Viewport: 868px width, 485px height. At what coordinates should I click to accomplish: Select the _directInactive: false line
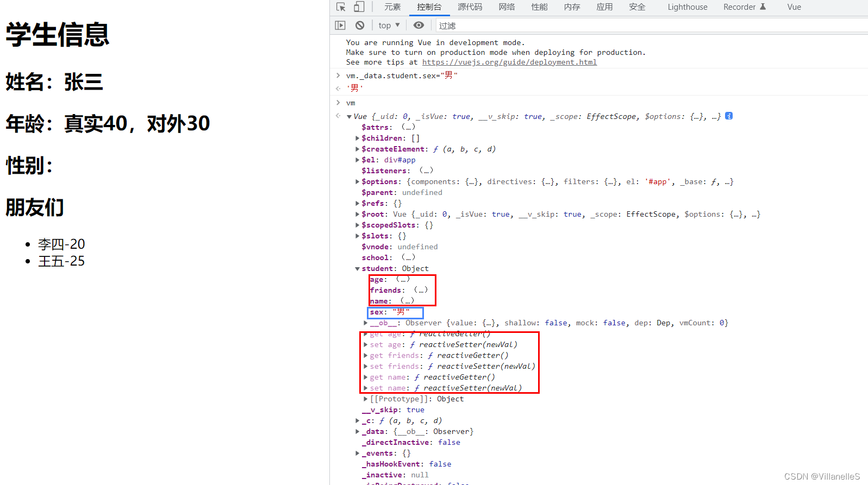pyautogui.click(x=411, y=442)
